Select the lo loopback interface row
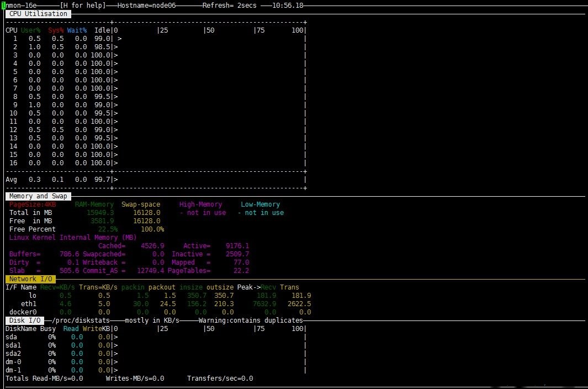588x389 pixels. pos(33,296)
